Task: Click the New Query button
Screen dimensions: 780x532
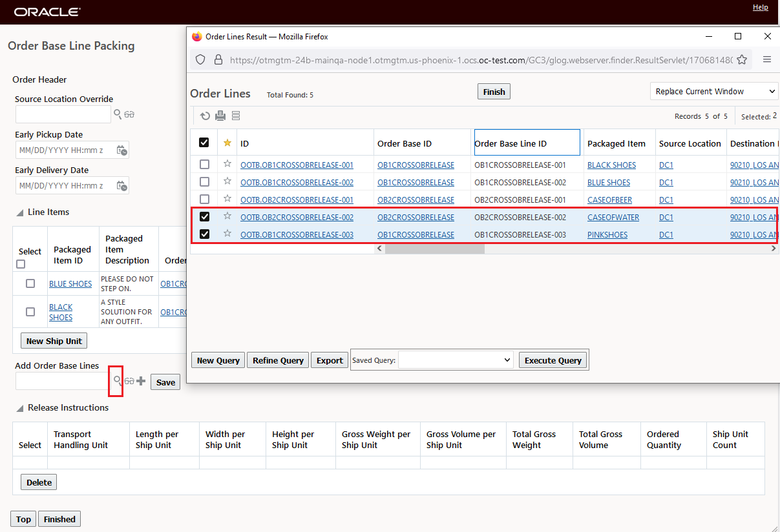Action: tap(218, 360)
